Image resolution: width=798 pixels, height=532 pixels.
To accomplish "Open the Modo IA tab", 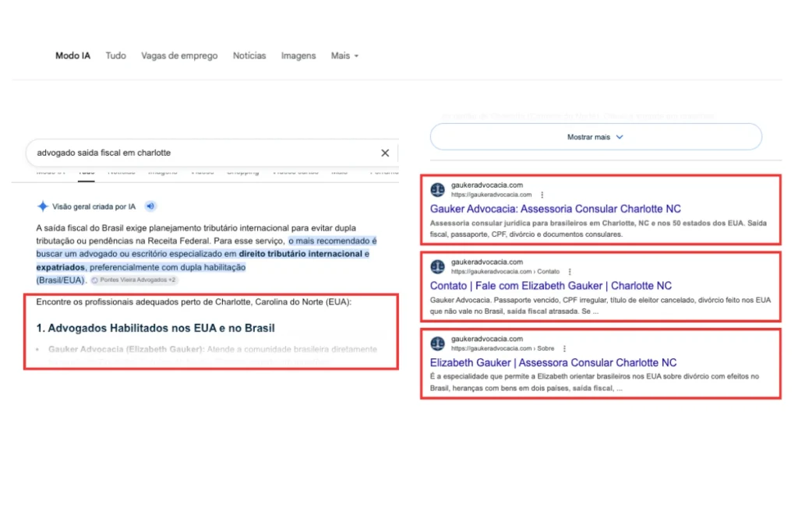I will 72,55.
